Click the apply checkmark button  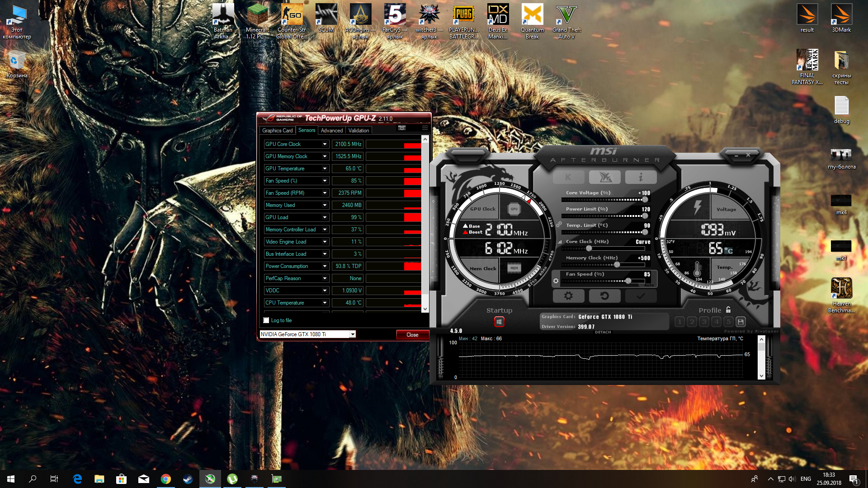(x=641, y=296)
